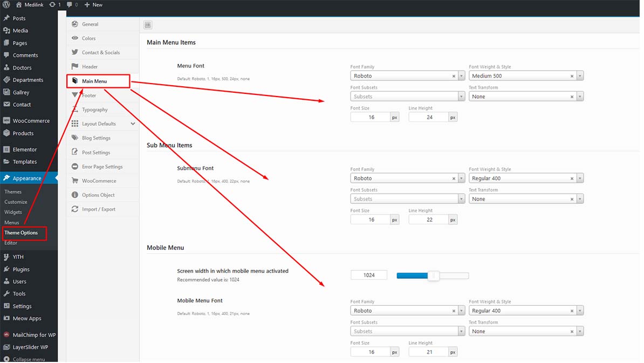Open Menu Font Weight & Style dropdown

pos(526,76)
